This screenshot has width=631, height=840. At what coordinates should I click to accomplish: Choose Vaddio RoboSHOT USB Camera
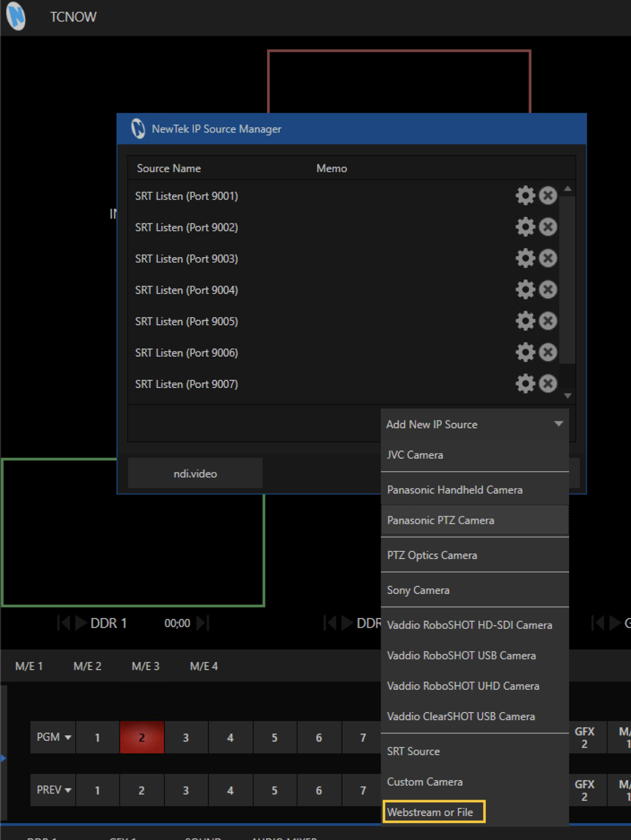474,655
